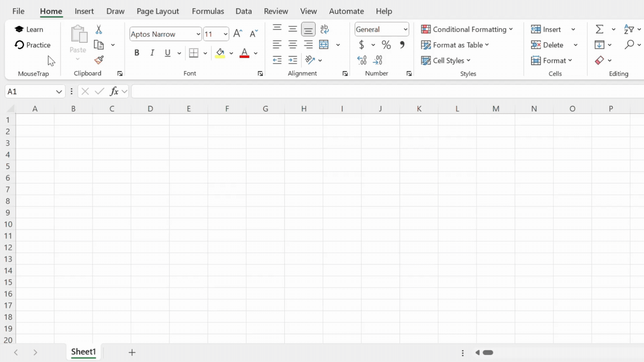Open the Page Layout tab
This screenshot has width=644, height=362.
tap(158, 11)
